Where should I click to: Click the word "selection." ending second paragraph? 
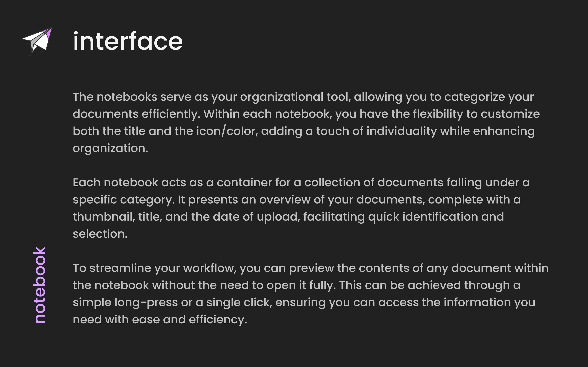(100, 234)
